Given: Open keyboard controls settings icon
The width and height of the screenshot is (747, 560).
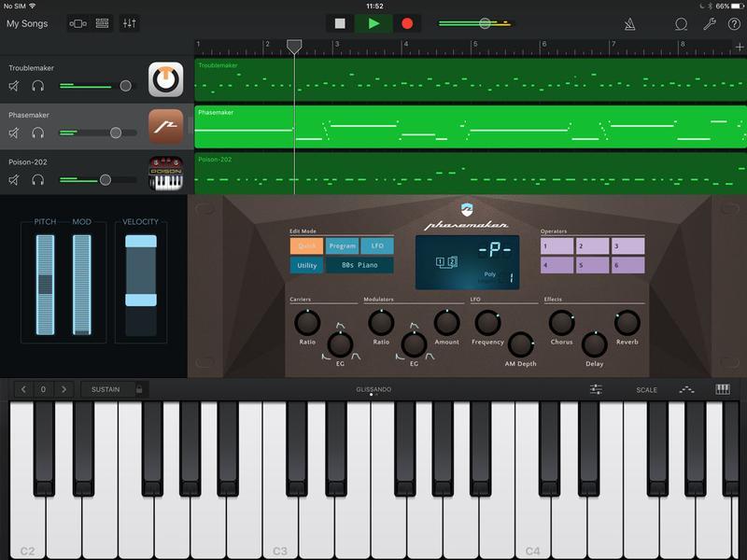Looking at the screenshot, I should click(x=596, y=389).
